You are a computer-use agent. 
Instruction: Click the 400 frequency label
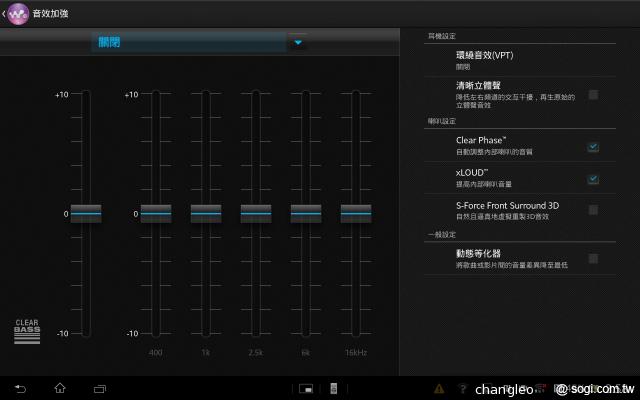pos(156,352)
